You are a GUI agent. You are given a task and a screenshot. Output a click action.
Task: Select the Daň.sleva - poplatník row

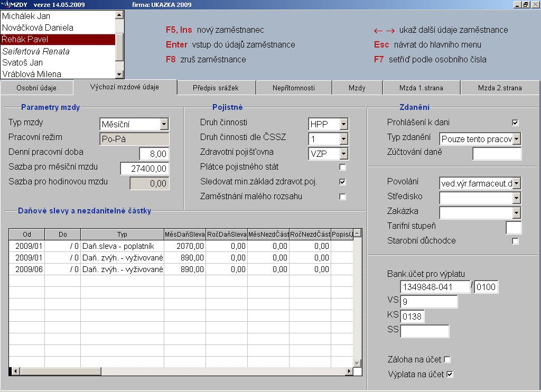coord(181,246)
